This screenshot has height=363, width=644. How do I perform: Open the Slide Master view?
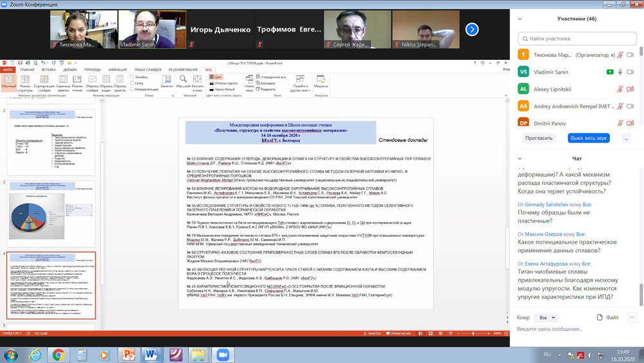(x=92, y=83)
